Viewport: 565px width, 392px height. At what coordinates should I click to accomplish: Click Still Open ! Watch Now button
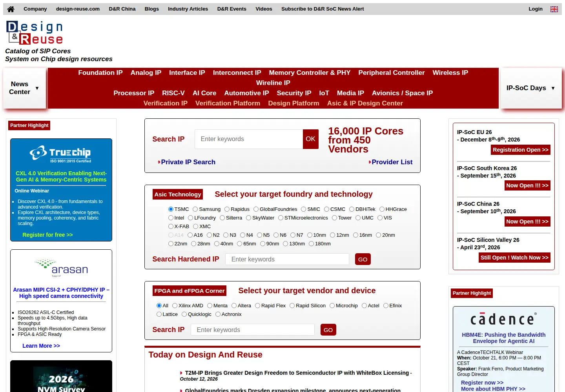pos(514,258)
